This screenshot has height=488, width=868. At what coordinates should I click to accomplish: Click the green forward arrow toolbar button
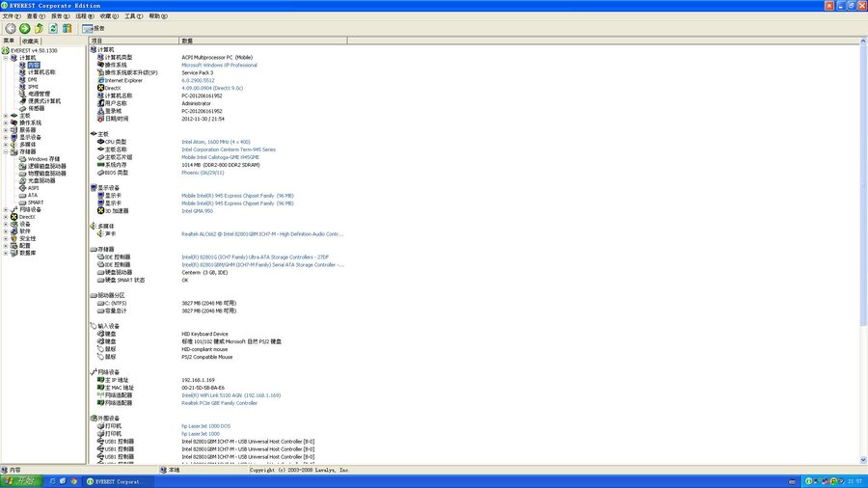[24, 28]
